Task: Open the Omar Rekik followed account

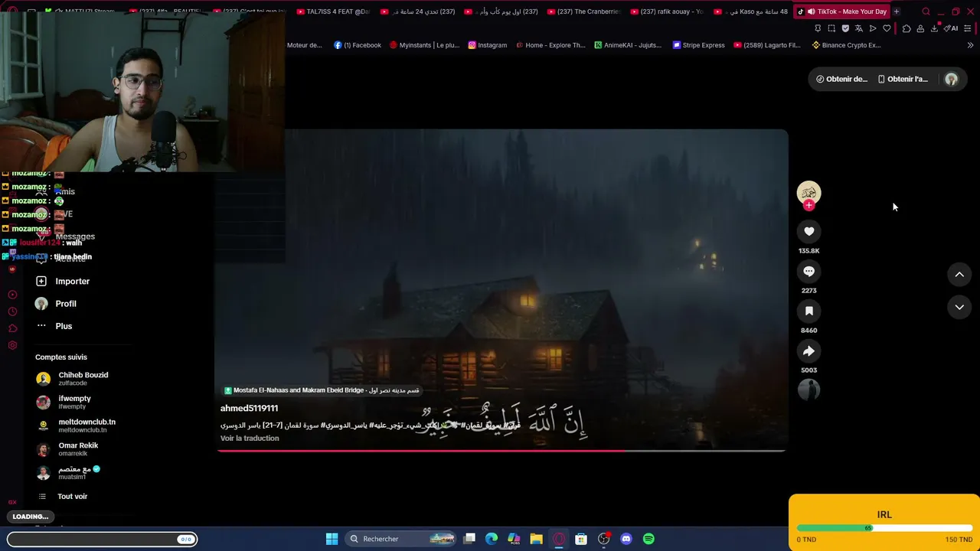Action: (67, 448)
